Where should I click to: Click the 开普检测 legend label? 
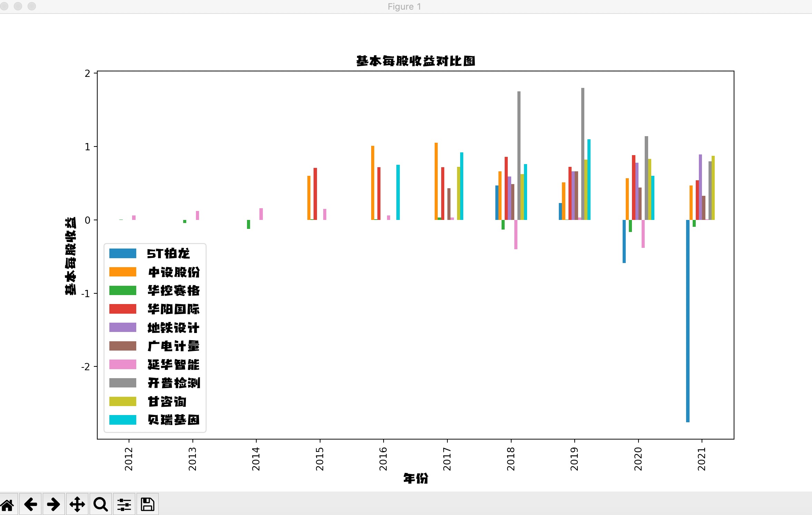point(174,383)
